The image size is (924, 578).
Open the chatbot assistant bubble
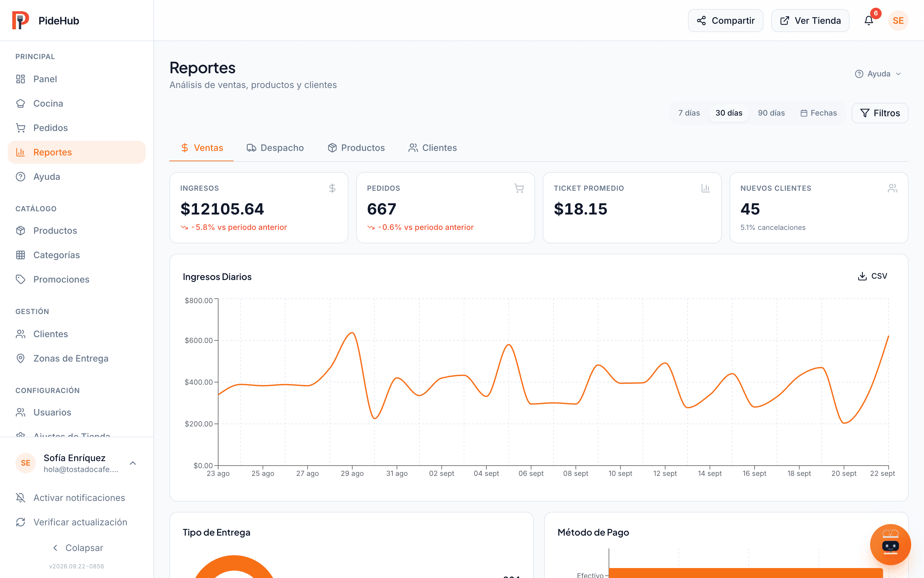[890, 544]
